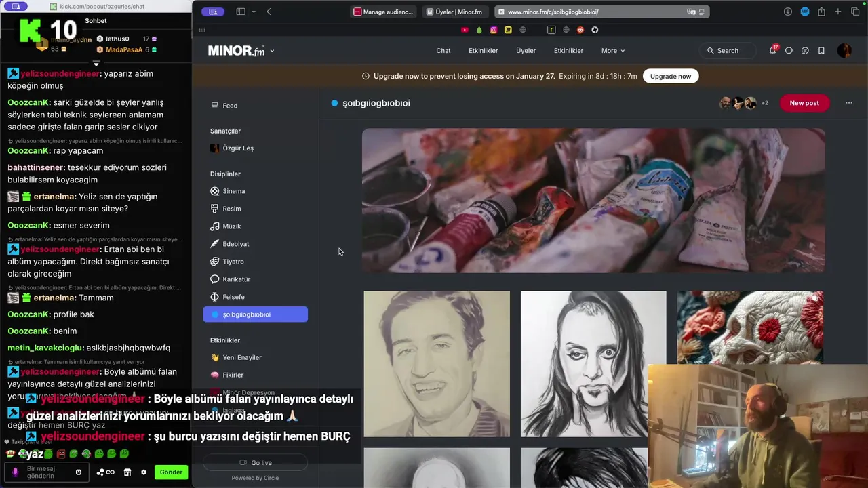Click username bahattinsener in chat
The width and height of the screenshot is (868, 488).
[36, 167]
